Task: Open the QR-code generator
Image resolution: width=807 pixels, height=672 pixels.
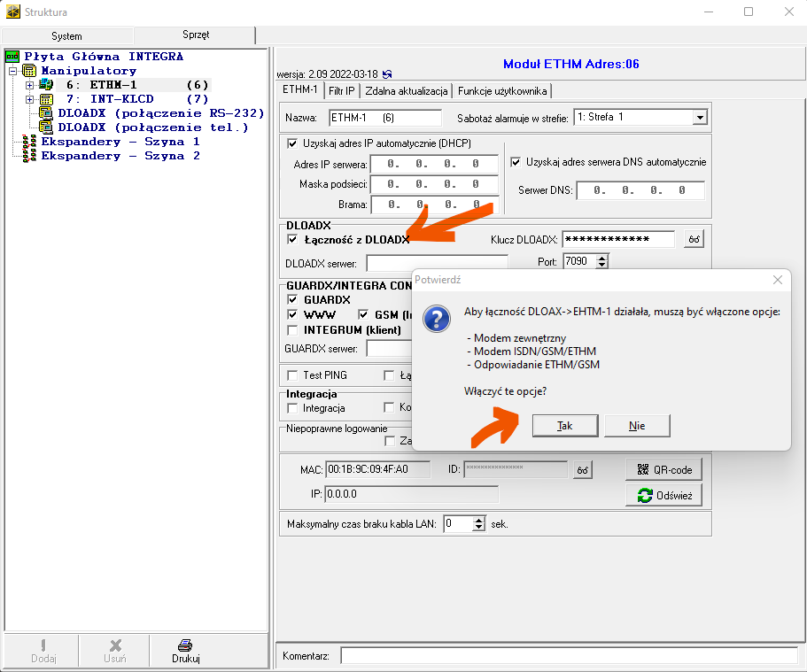Action: [663, 469]
